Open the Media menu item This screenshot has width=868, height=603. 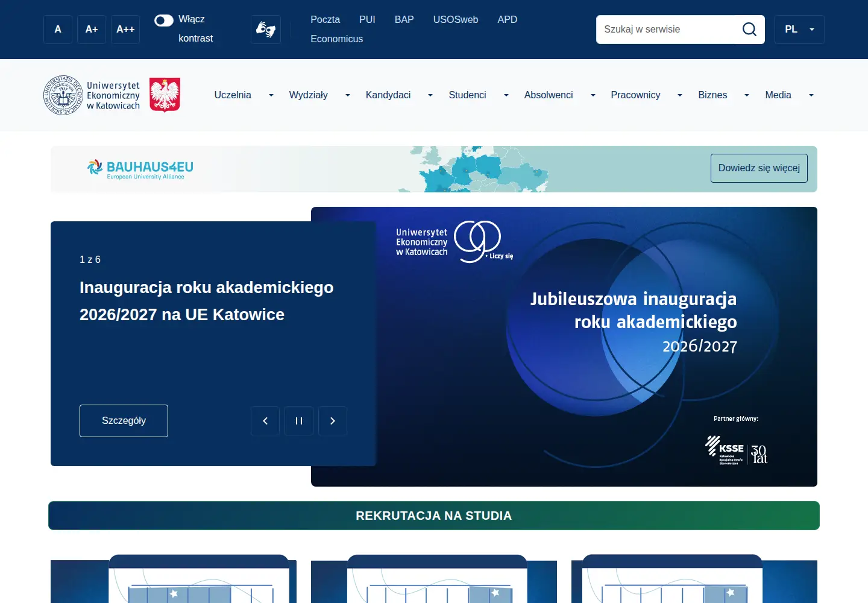(x=778, y=95)
